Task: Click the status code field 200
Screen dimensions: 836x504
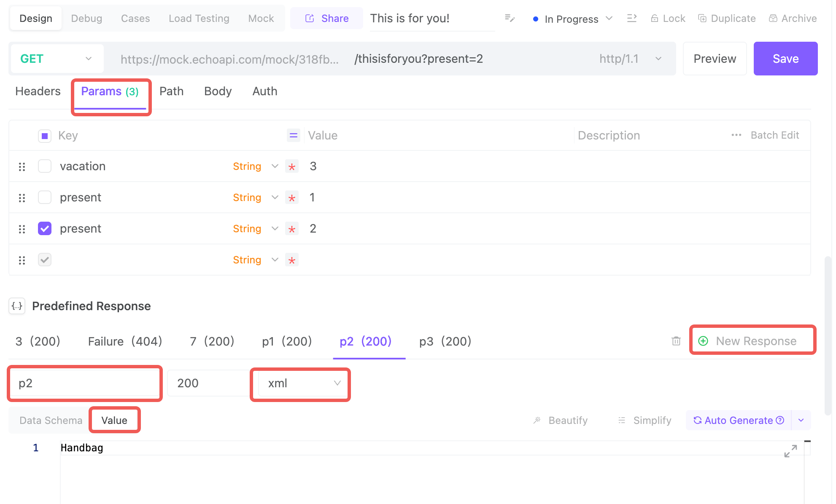Action: click(210, 383)
